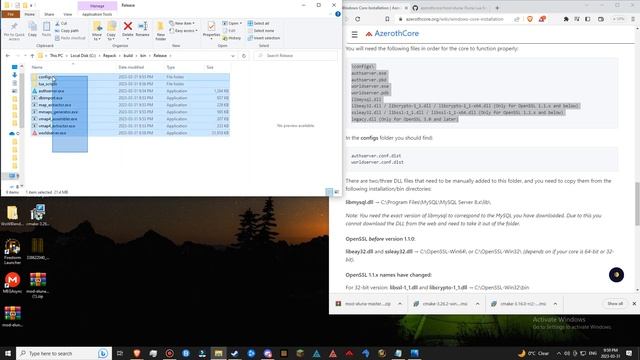
Task: Open the Share ribbon tab
Action: click(x=49, y=14)
